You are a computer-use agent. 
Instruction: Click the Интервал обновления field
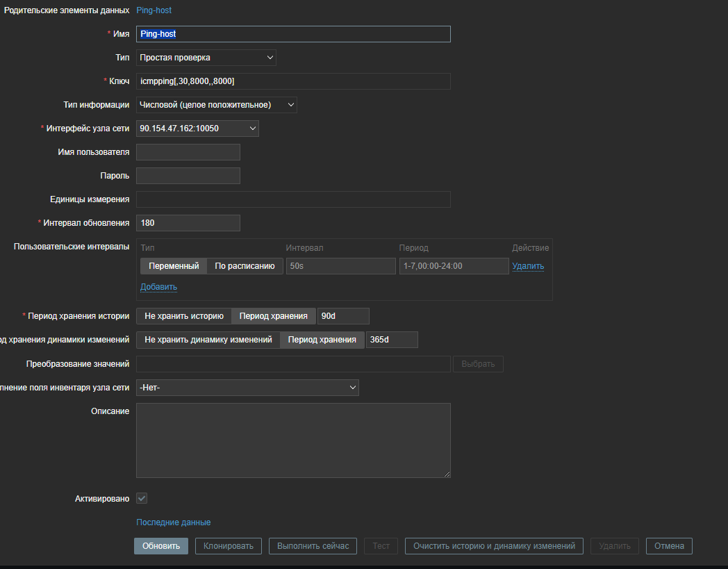(188, 223)
